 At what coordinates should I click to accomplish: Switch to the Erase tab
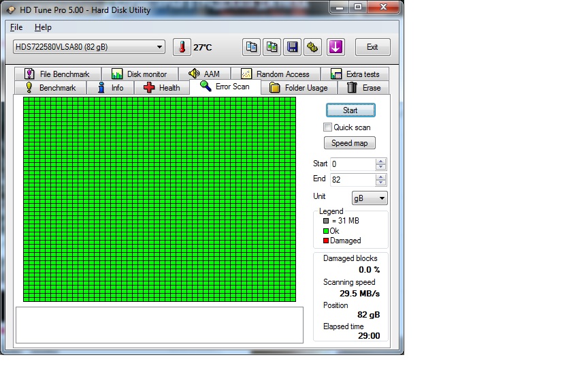pyautogui.click(x=363, y=88)
